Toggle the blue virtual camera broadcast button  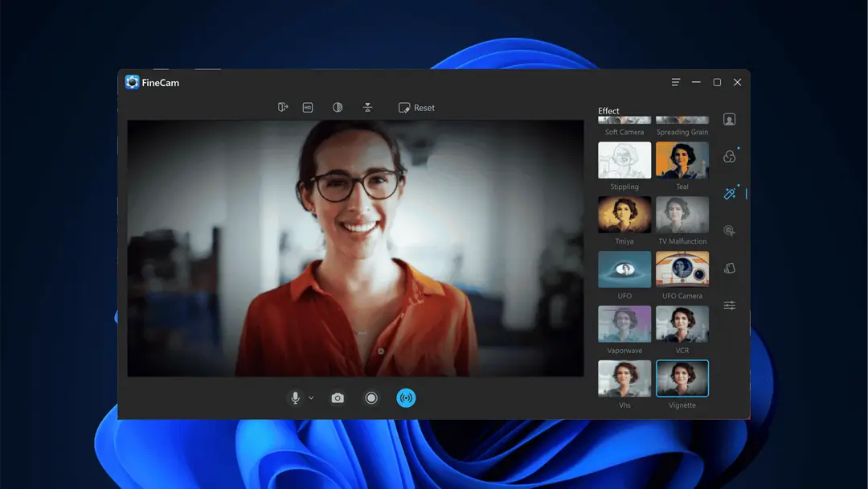tap(406, 397)
